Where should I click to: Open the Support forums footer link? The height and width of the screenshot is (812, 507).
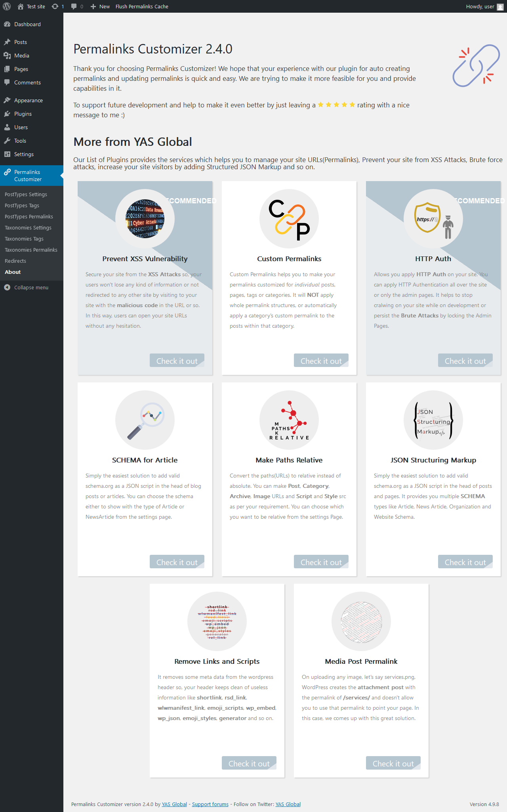click(x=210, y=804)
